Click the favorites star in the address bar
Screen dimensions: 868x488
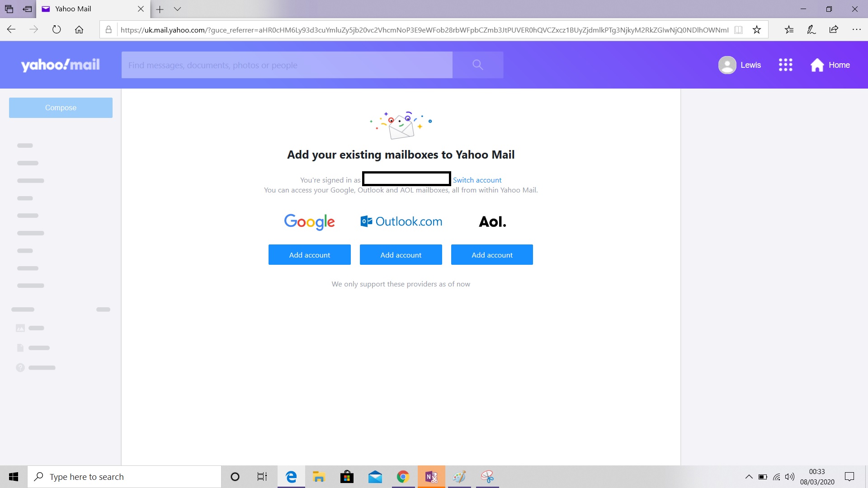pyautogui.click(x=756, y=29)
